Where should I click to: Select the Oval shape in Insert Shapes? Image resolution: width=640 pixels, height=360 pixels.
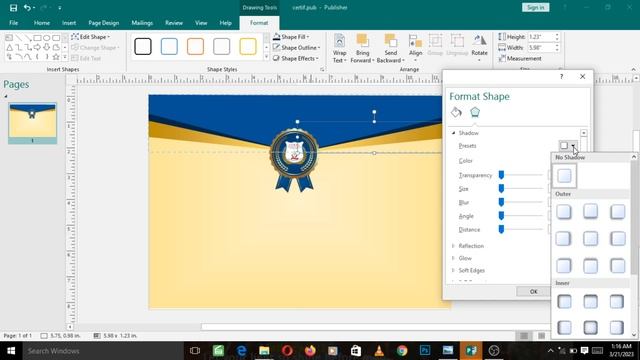47,38
